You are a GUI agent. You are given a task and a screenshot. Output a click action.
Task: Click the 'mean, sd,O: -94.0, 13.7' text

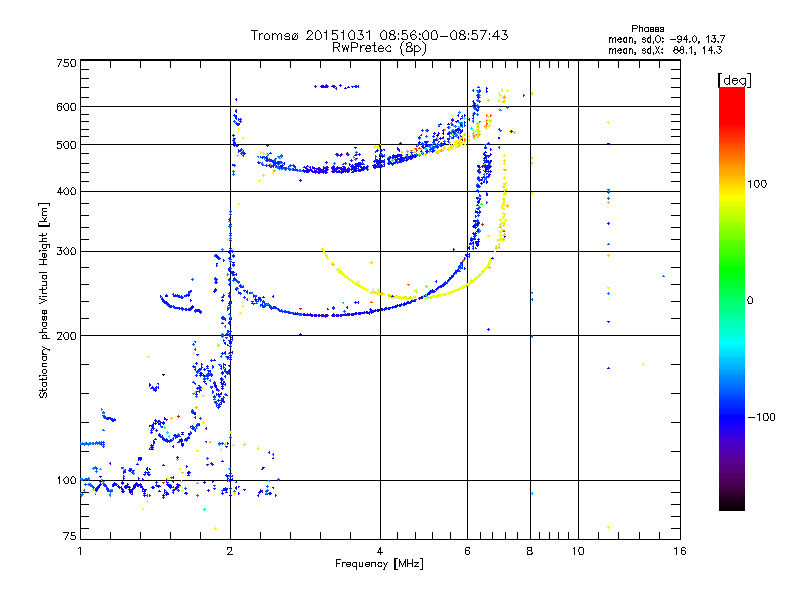pyautogui.click(x=666, y=39)
